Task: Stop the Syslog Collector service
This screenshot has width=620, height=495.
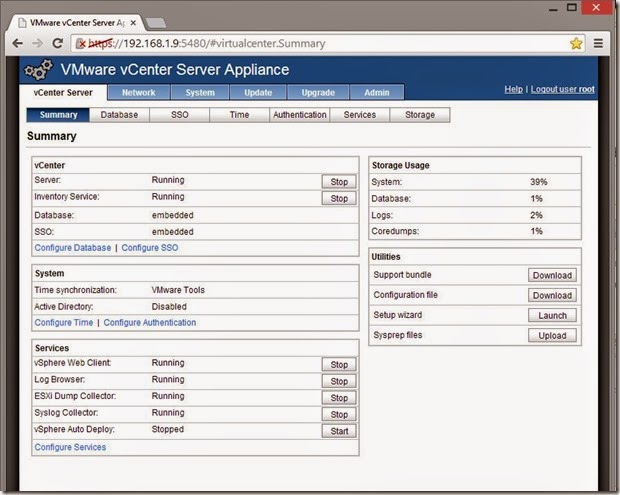Action: point(339,414)
